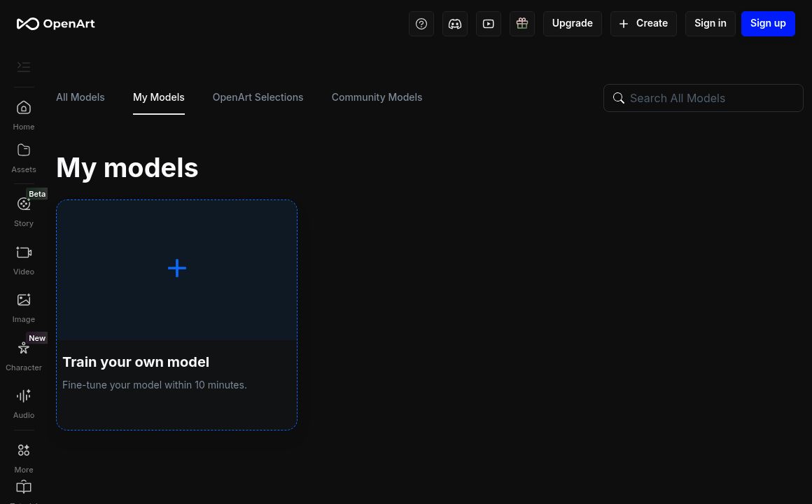812x504 pixels.
Task: Open the help question mark icon
Action: pos(421,24)
